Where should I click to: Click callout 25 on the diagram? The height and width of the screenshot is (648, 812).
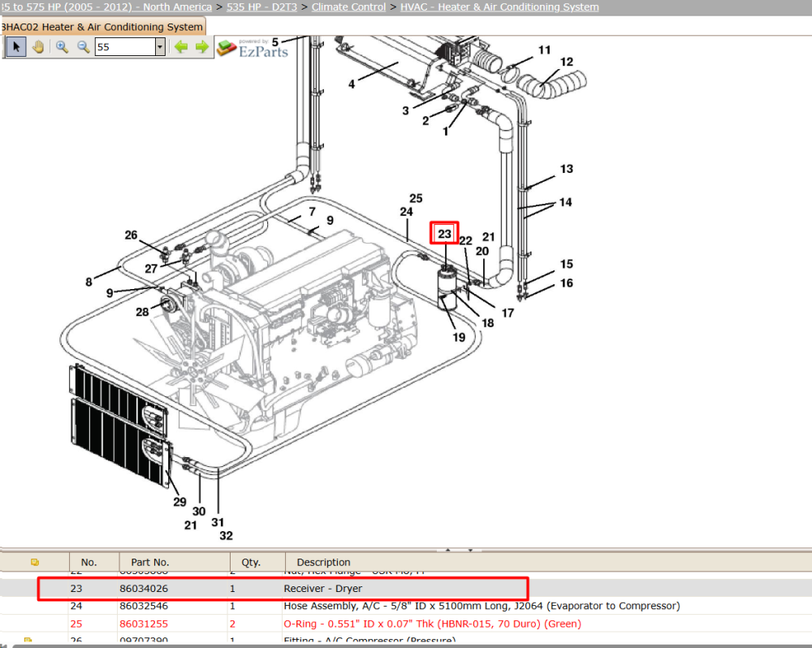[416, 198]
